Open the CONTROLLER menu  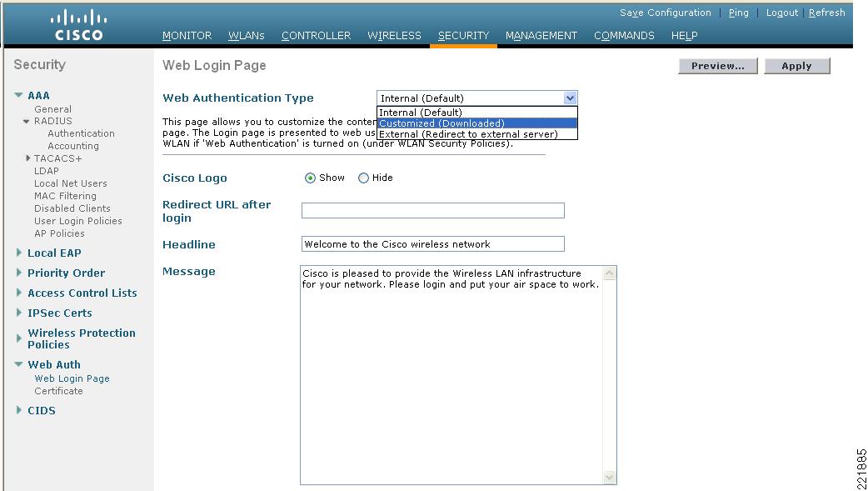coord(316,36)
